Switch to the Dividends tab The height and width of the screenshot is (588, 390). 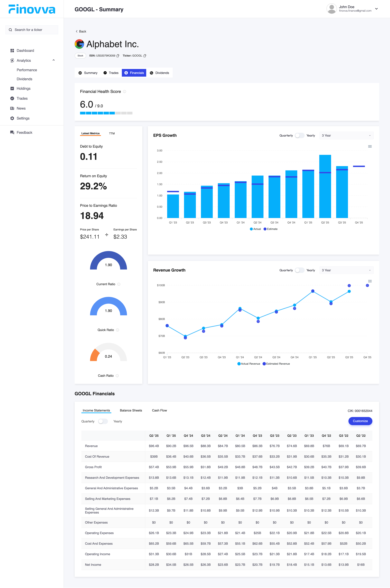pyautogui.click(x=159, y=73)
